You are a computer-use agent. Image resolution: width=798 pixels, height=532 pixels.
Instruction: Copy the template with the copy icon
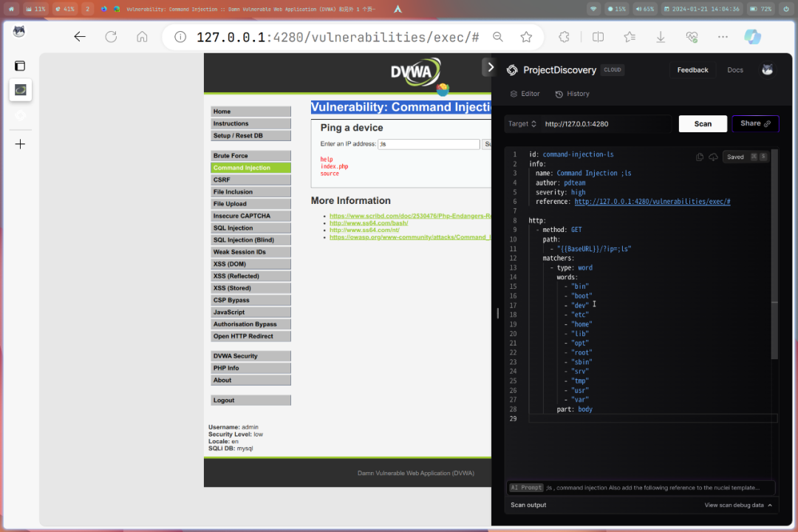click(x=700, y=157)
